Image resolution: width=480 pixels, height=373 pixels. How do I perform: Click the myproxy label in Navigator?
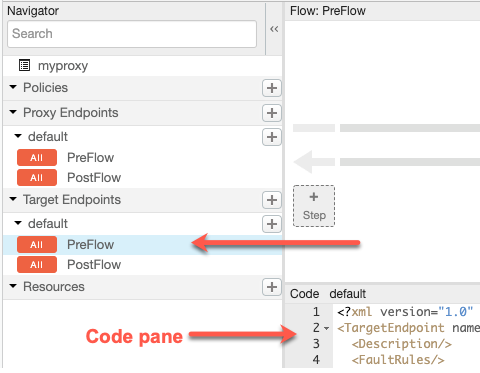pyautogui.click(x=63, y=66)
